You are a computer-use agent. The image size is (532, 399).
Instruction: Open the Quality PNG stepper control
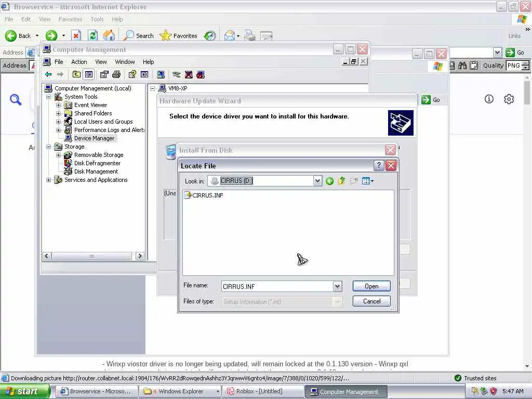[526, 65]
